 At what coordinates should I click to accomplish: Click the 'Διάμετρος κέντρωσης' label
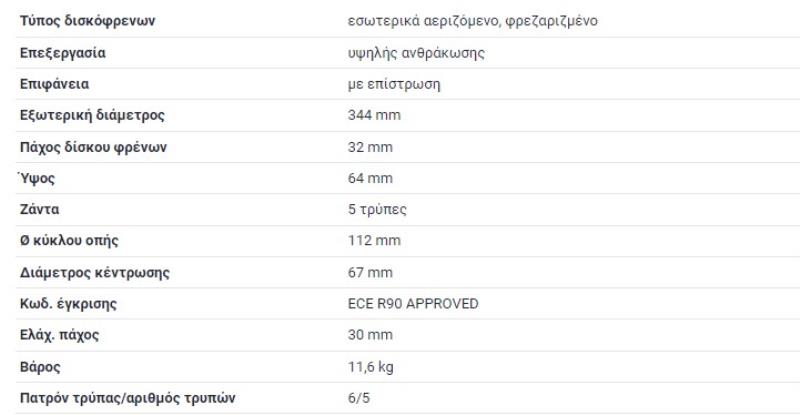click(x=94, y=272)
